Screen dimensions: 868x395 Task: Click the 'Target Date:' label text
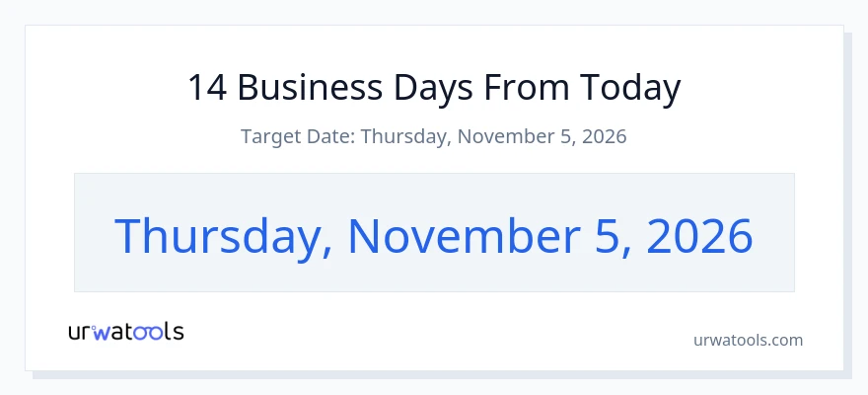298,136
